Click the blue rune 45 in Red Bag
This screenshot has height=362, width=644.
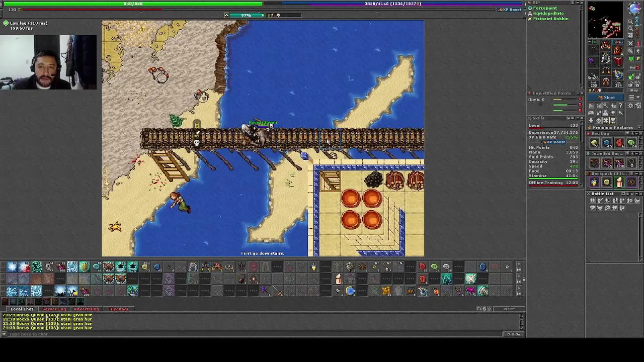pyautogui.click(x=607, y=143)
